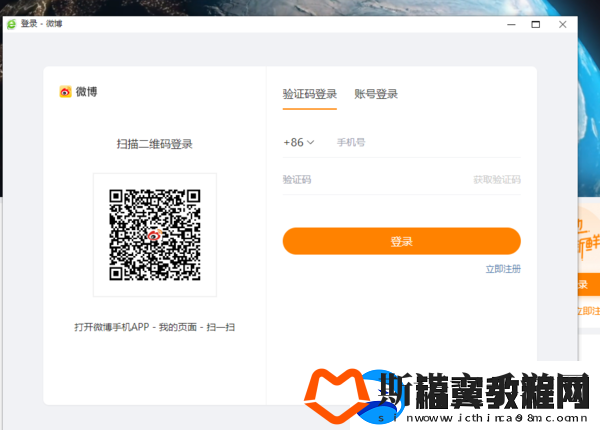This screenshot has width=600, height=430.
Task: Open the 立即注册 sign-up link
Action: pyautogui.click(x=503, y=269)
